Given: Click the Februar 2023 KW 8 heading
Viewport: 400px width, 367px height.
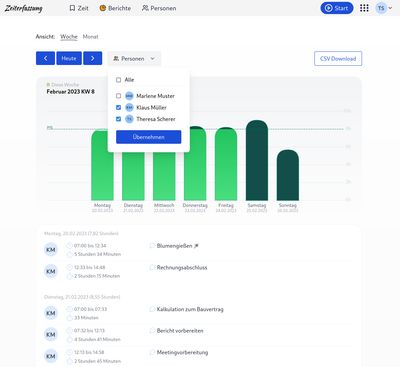Looking at the screenshot, I should point(71,92).
